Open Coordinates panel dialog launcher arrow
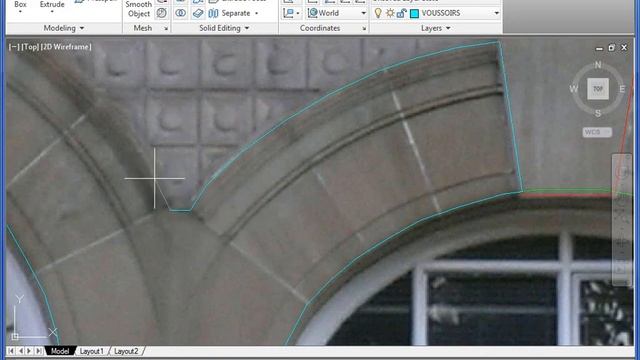Viewport: 640px width, 360px height. point(364,29)
